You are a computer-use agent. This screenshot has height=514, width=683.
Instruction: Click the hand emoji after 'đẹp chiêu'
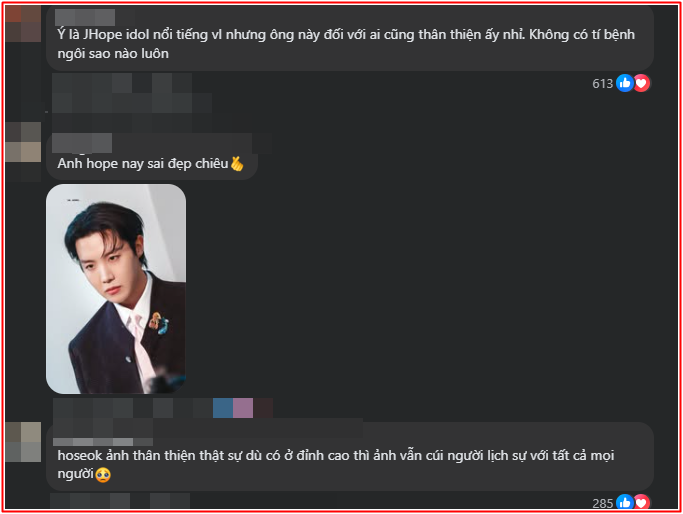click(237, 164)
